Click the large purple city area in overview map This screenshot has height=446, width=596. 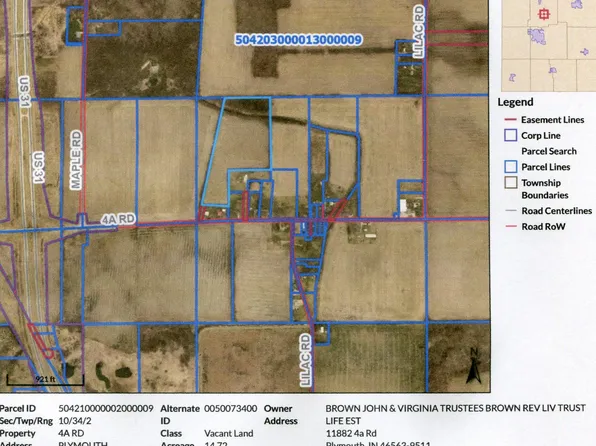537,36
